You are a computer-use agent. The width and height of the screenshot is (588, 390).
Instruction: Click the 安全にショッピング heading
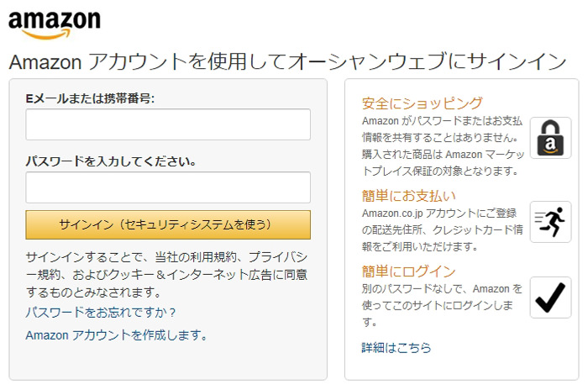423,103
